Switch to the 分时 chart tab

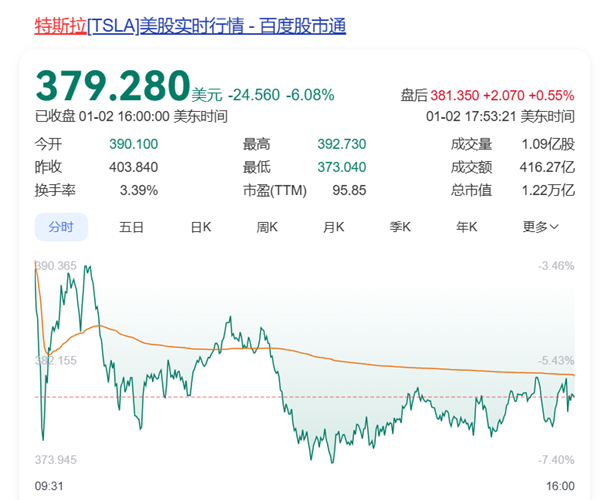coord(61,227)
